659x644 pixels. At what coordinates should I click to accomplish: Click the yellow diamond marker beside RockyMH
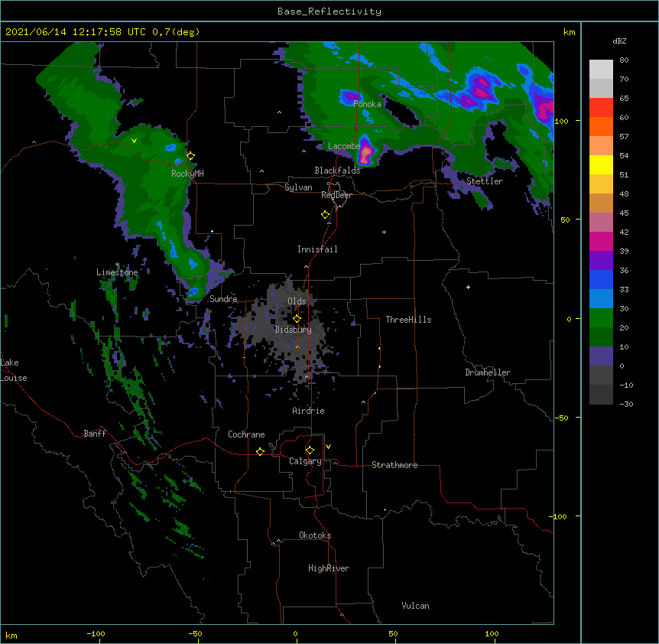(x=190, y=156)
